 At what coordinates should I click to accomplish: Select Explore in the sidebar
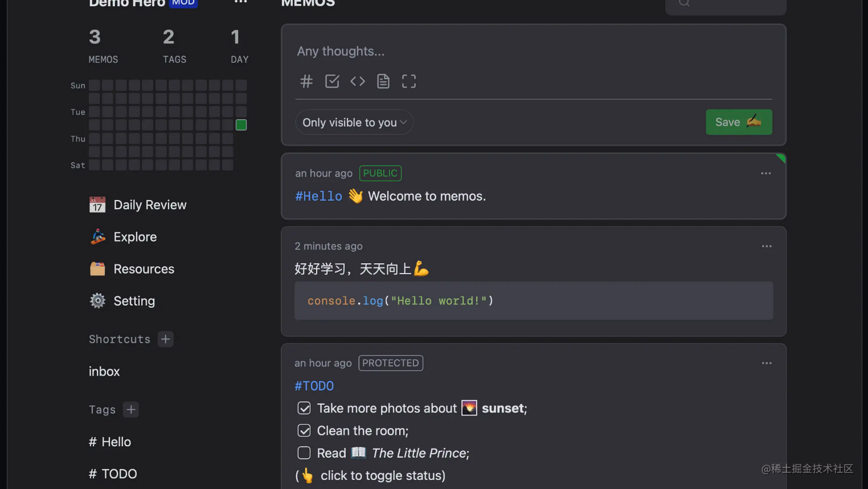[x=135, y=237]
